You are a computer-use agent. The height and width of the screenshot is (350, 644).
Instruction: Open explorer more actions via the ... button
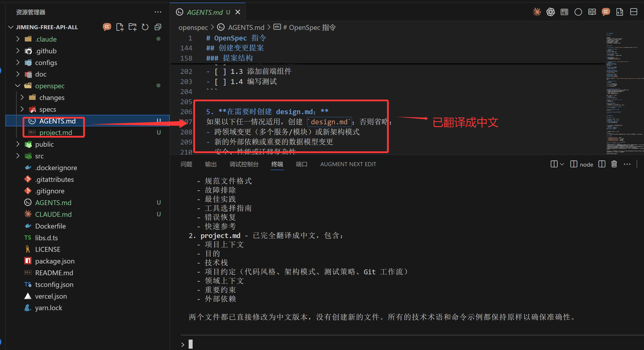point(158,12)
